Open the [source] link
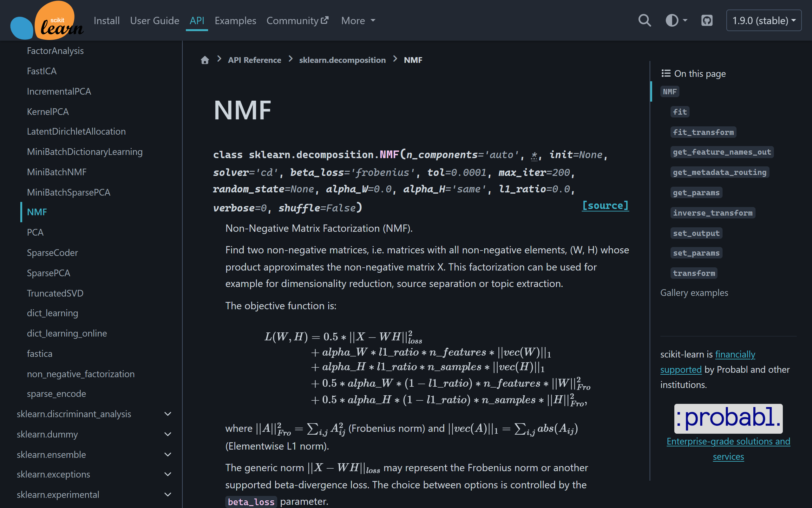 (605, 205)
